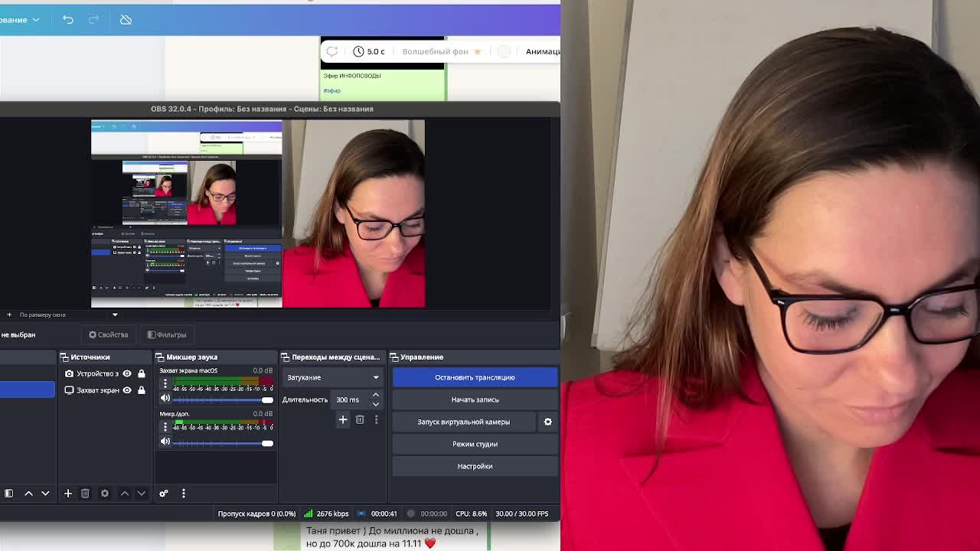Viewport: 980px width, 551px height.
Task: Open the Фильтры source filters button
Action: click(x=167, y=334)
